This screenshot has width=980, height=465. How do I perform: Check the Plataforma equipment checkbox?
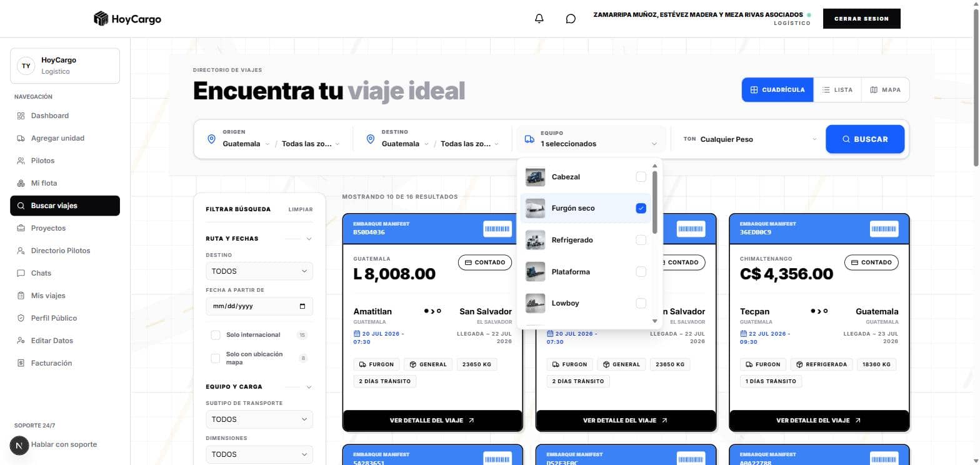coord(641,272)
